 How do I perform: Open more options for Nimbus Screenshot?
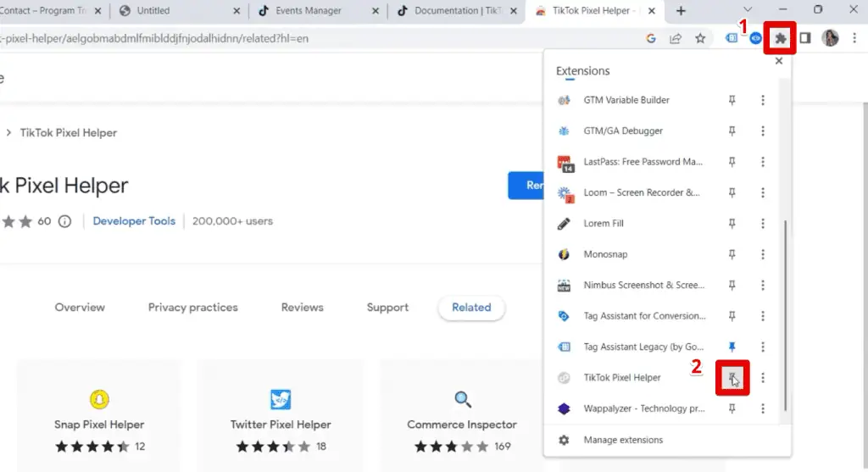(x=763, y=286)
